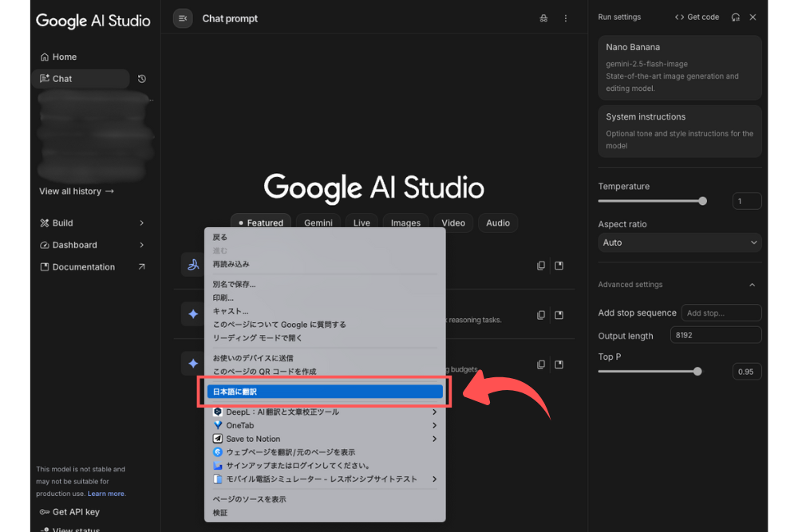Click the Get code button
The height and width of the screenshot is (532, 798).
pyautogui.click(x=697, y=17)
